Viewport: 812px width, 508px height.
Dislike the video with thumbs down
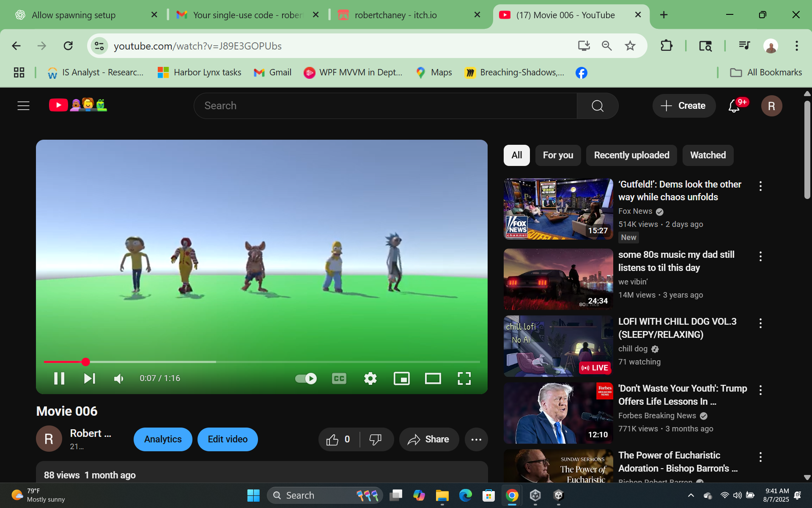(x=376, y=439)
